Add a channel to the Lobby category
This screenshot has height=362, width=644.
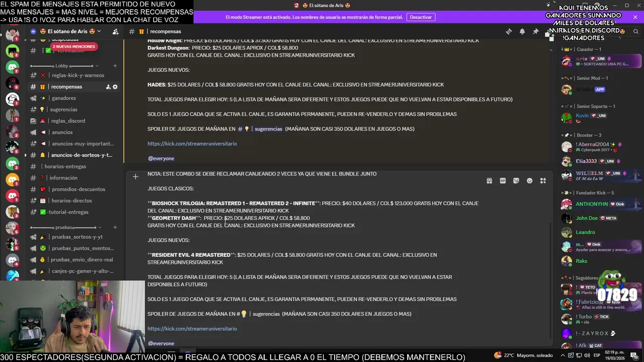tap(115, 66)
